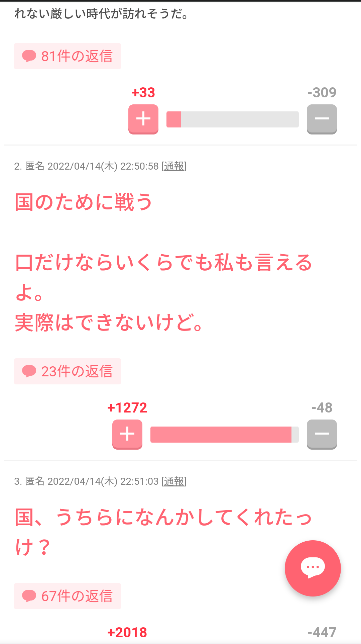Upvote comment 2 with the plus button
Image resolution: width=361 pixels, height=644 pixels.
127,434
